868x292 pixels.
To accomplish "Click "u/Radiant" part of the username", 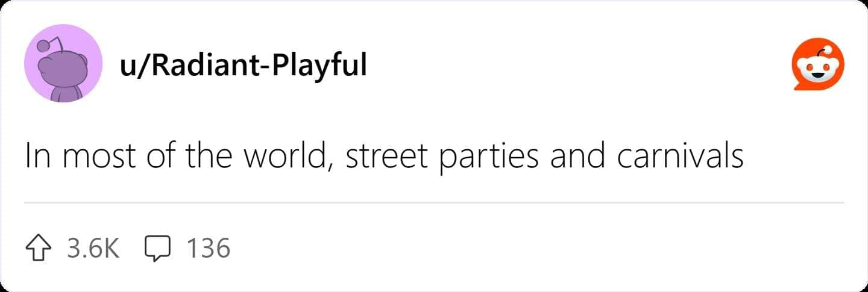I will point(187,64).
